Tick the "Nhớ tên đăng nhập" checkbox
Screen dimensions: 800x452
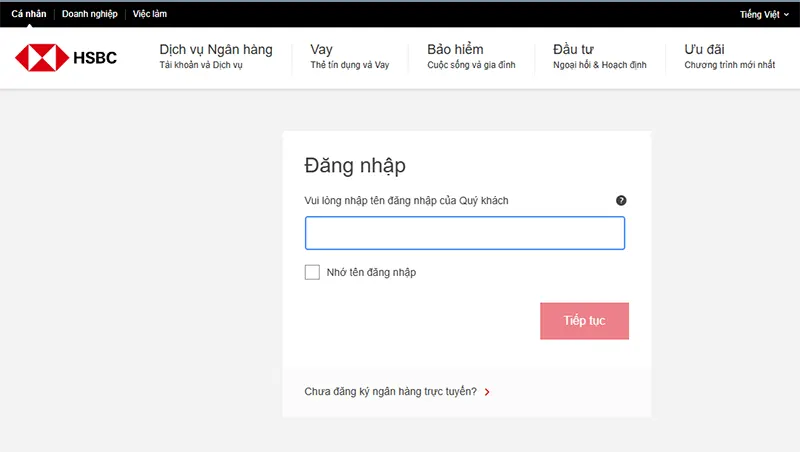(x=312, y=272)
